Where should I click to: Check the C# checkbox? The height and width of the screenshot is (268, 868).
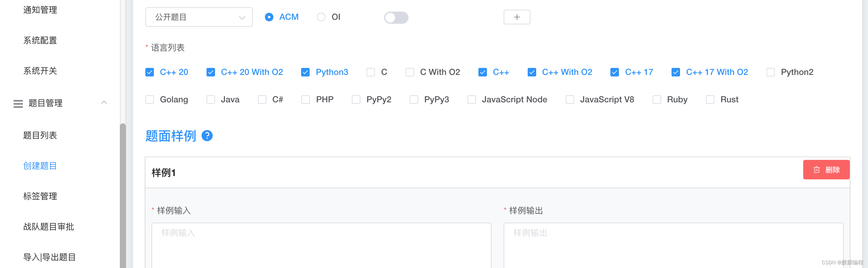262,100
